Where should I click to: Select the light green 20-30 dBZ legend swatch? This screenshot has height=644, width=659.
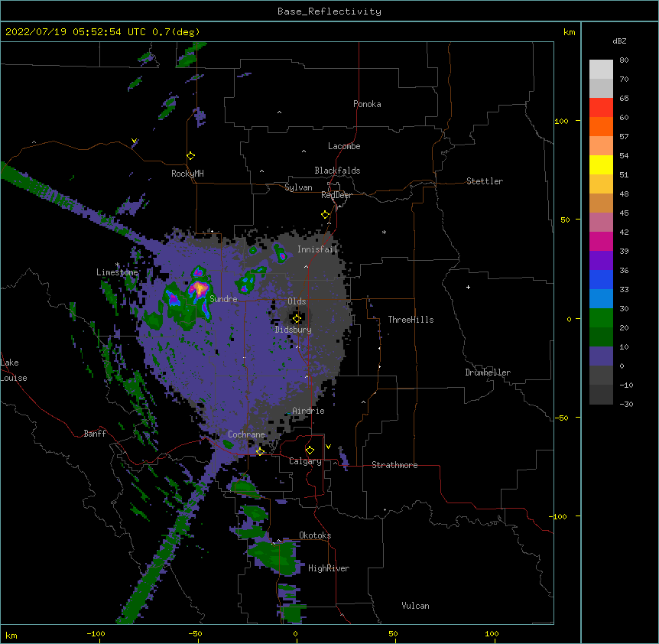[x=601, y=318]
